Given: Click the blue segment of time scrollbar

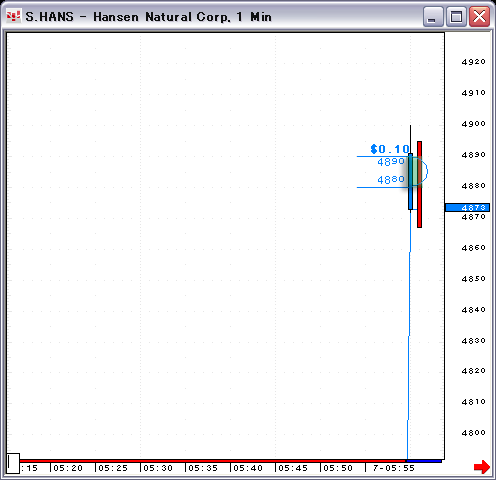Looking at the screenshot, I should point(424,461).
